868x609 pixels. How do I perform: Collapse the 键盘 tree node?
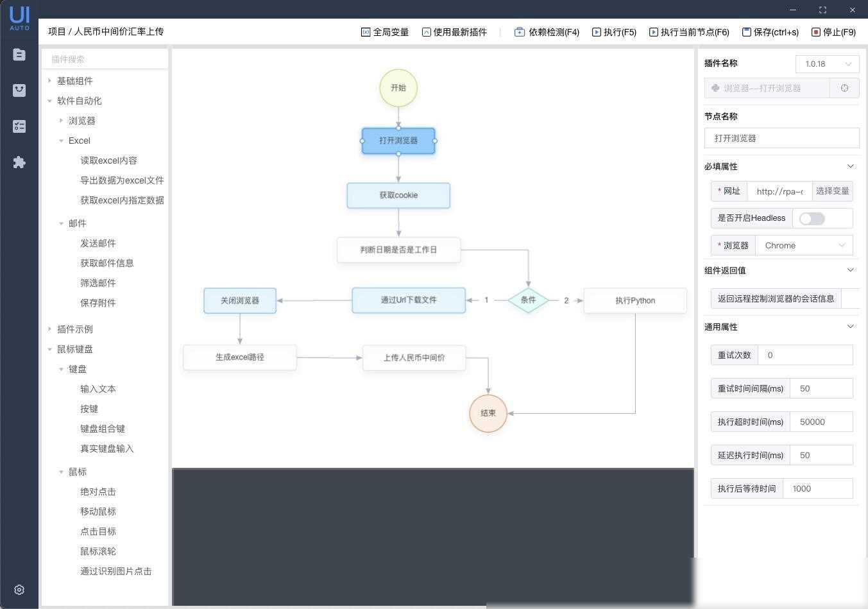[61, 369]
